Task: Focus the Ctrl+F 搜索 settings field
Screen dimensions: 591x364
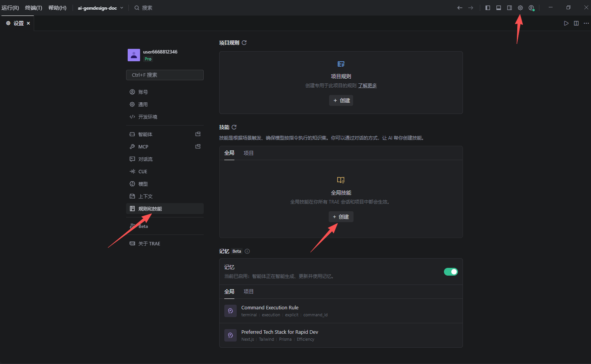Action: (165, 75)
